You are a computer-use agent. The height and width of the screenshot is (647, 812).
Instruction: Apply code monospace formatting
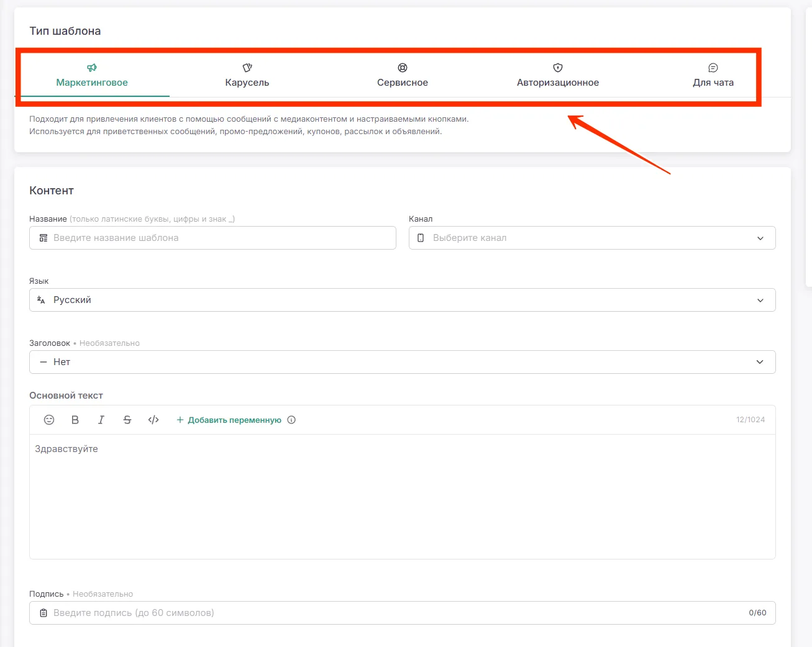point(153,420)
